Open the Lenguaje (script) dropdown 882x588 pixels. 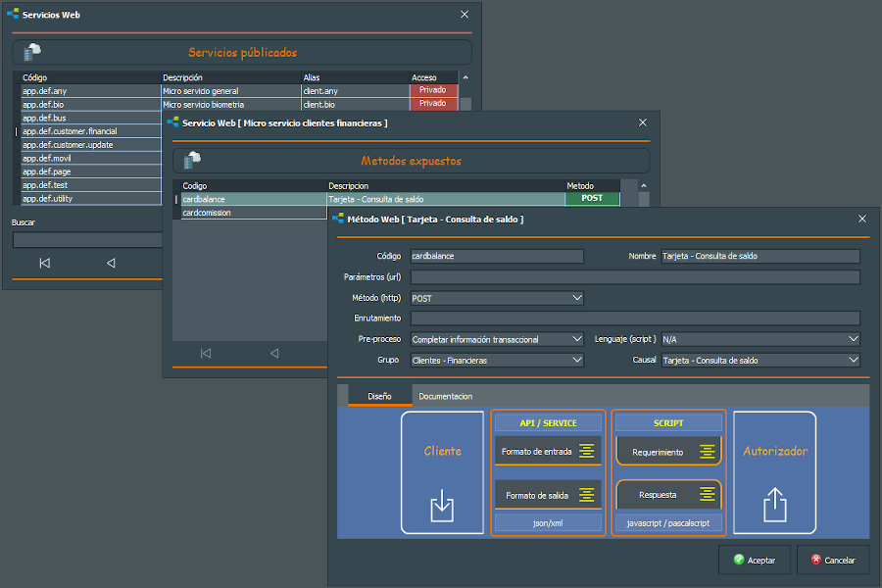853,339
